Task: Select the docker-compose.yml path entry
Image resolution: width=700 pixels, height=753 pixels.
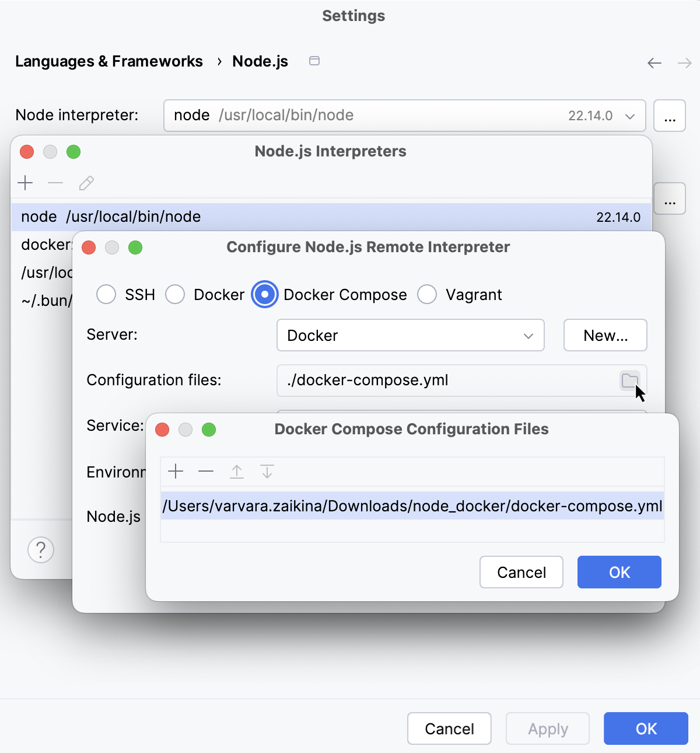Action: [x=412, y=506]
